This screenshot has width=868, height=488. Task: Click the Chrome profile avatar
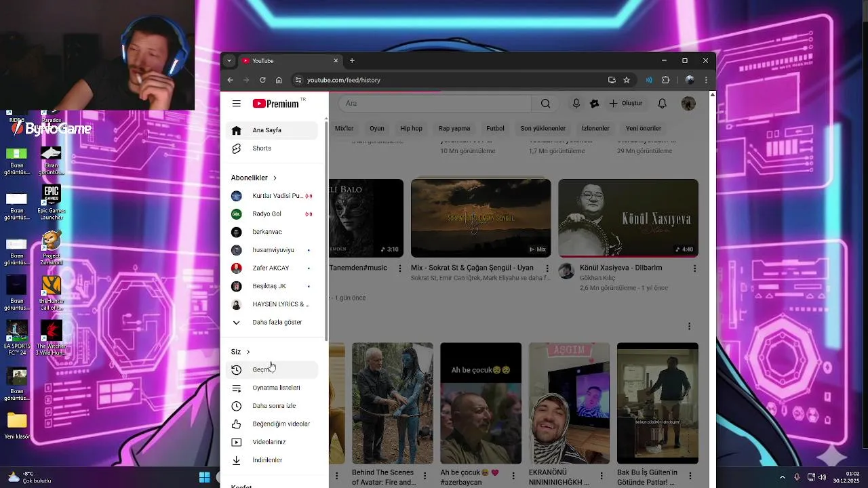[690, 80]
